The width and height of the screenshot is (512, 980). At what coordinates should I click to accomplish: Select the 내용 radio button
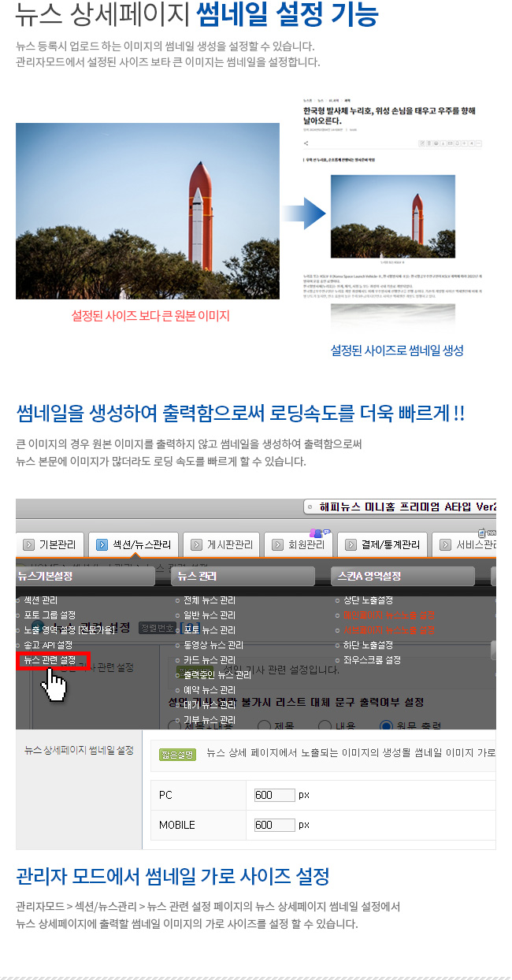324,725
